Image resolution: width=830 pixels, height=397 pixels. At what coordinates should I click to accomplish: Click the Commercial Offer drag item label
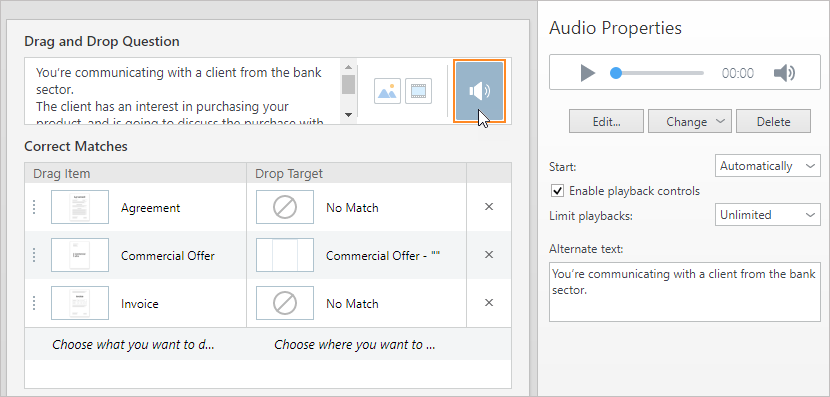(168, 256)
